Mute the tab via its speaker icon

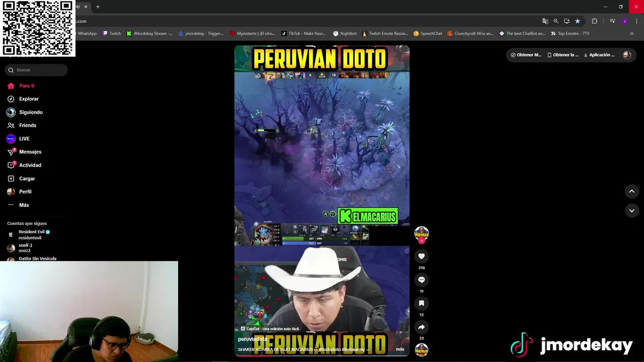coord(78,7)
